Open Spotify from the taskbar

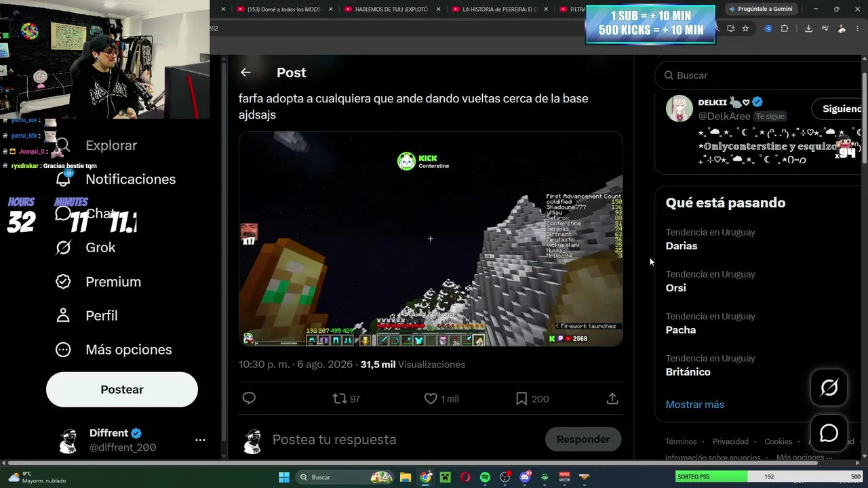pyautogui.click(x=485, y=477)
